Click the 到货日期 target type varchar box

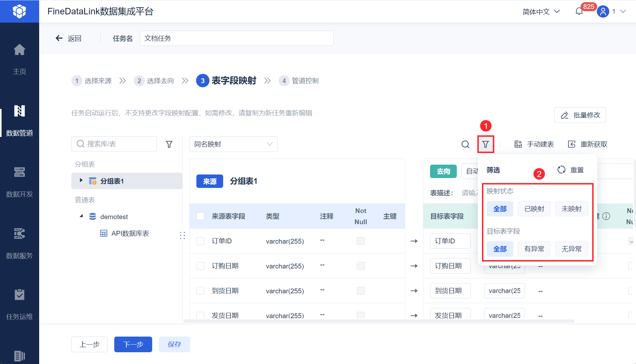(505, 290)
